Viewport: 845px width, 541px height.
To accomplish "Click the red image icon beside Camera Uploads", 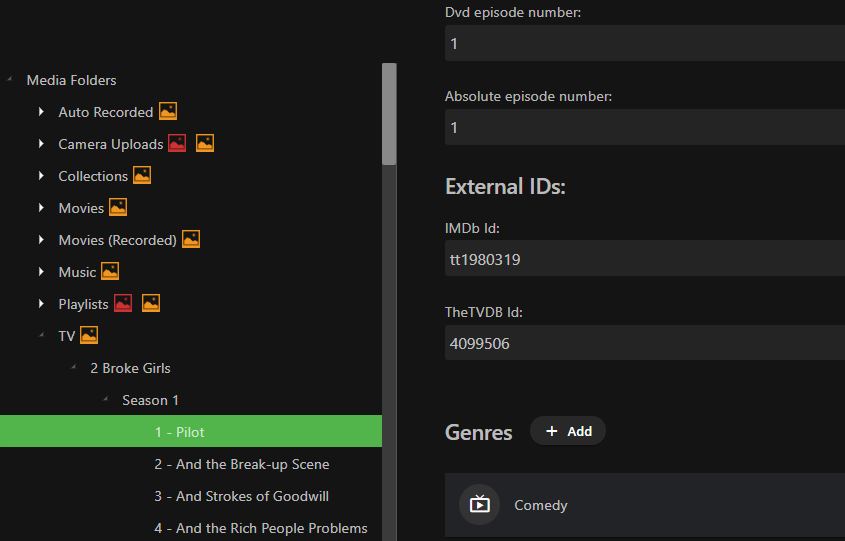I will click(x=177, y=144).
